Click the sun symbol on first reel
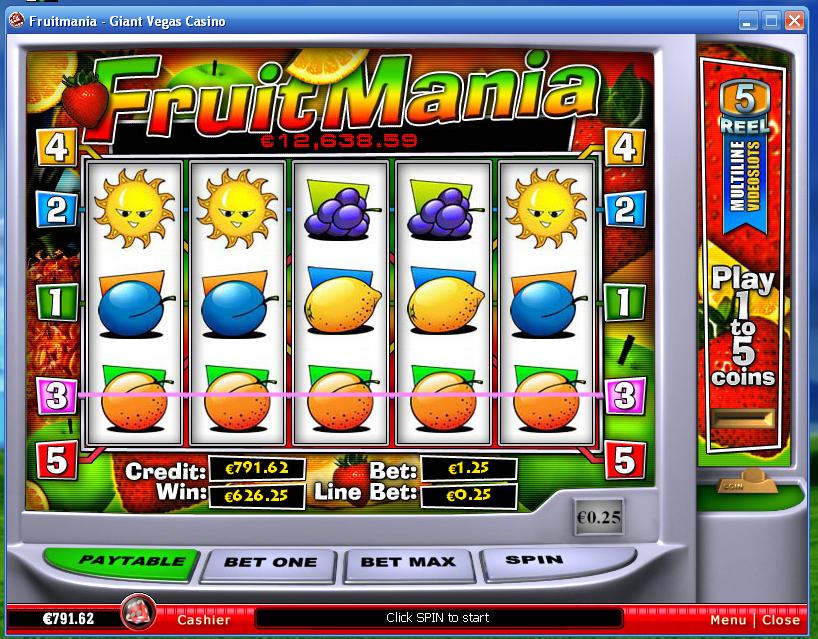Image resolution: width=818 pixels, height=639 pixels. 134,207
